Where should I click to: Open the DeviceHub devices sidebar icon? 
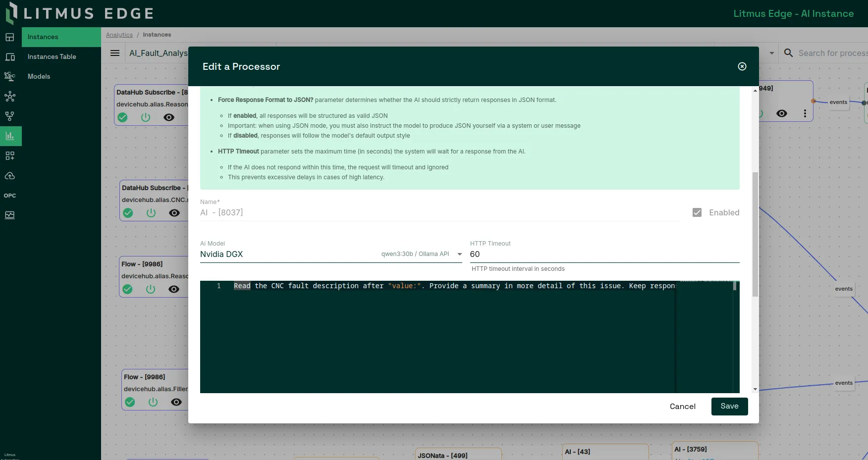(10, 57)
